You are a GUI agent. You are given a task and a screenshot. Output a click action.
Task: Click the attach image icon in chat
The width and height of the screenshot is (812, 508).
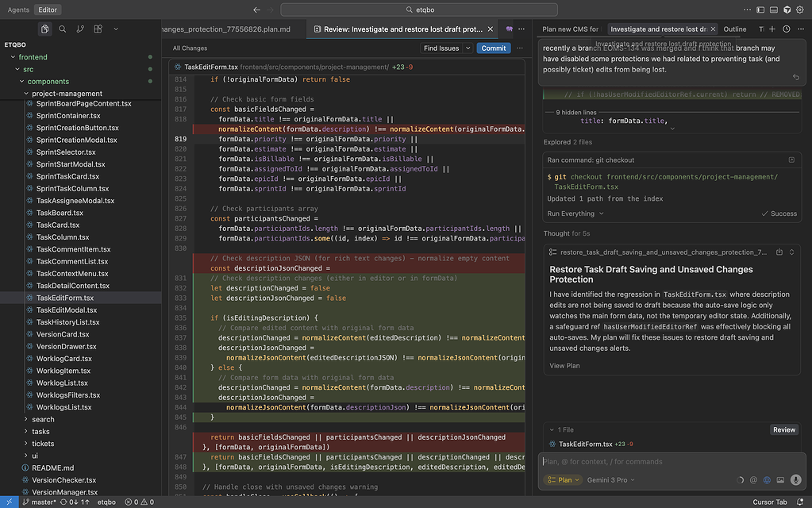(x=780, y=480)
